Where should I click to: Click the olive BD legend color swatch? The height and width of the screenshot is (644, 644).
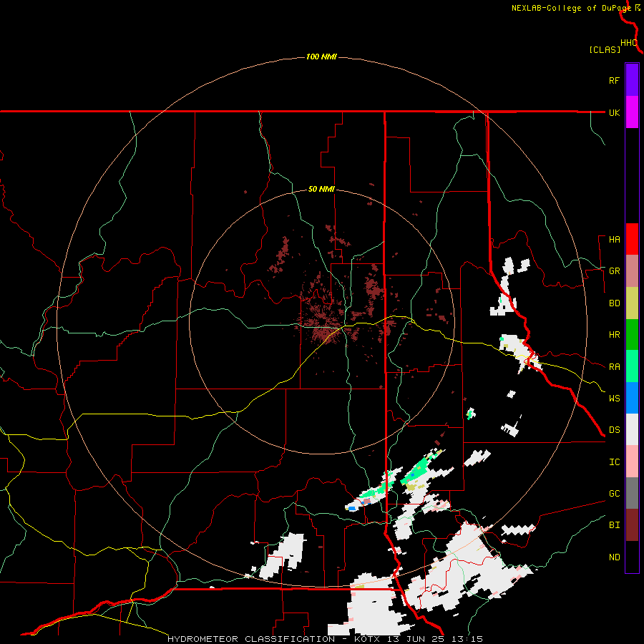632,303
